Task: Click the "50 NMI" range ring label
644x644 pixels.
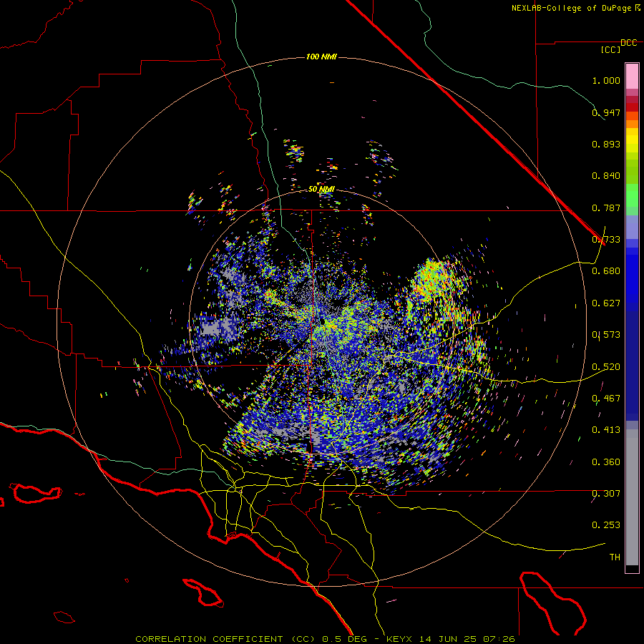Action: pyautogui.click(x=321, y=189)
